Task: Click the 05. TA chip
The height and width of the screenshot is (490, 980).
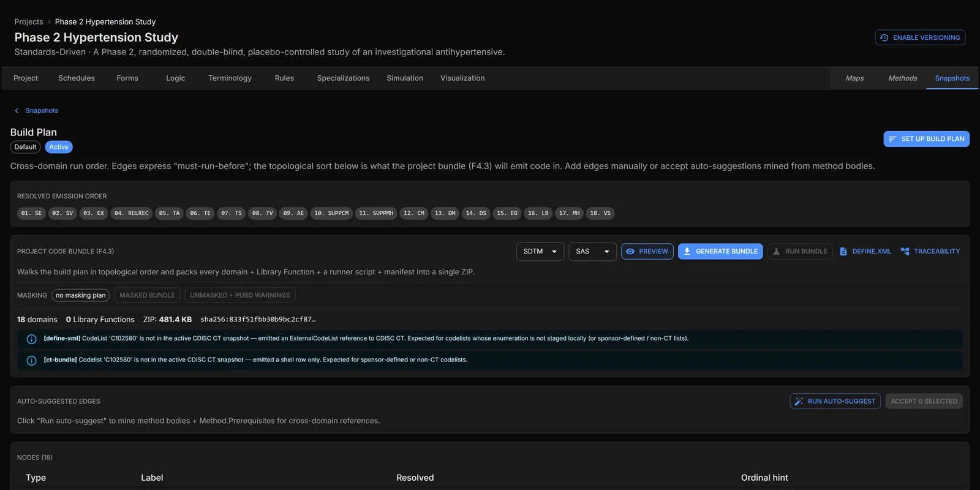Action: click(169, 213)
